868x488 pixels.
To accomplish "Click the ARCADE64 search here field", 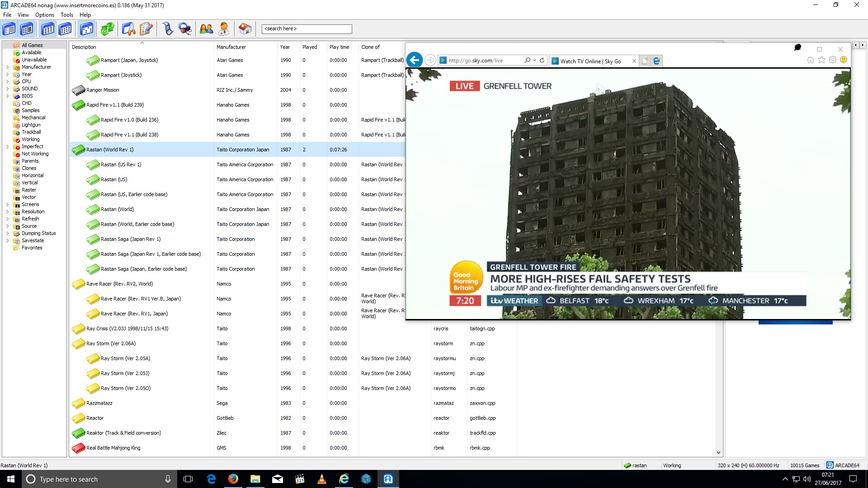I will pyautogui.click(x=307, y=29).
